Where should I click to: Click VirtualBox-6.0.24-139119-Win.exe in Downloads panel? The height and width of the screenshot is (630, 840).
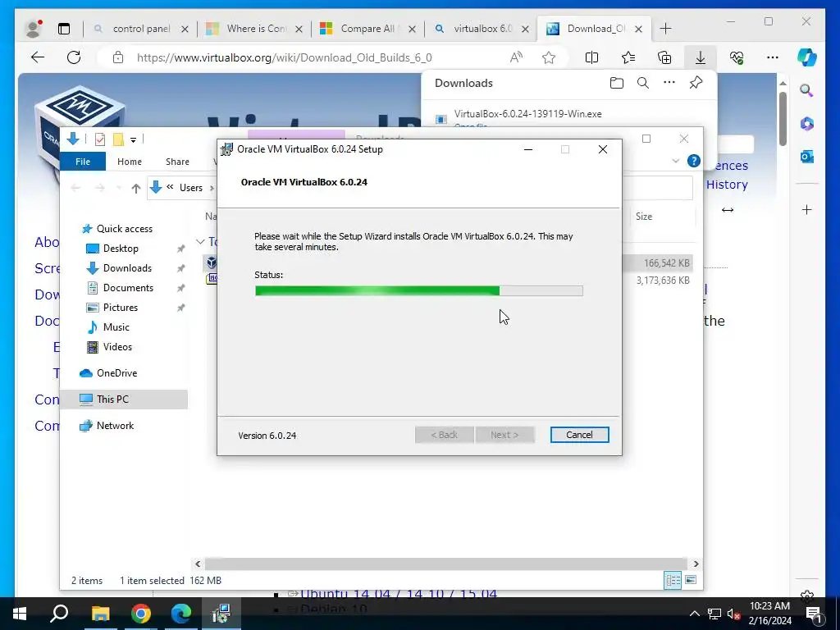click(527, 113)
